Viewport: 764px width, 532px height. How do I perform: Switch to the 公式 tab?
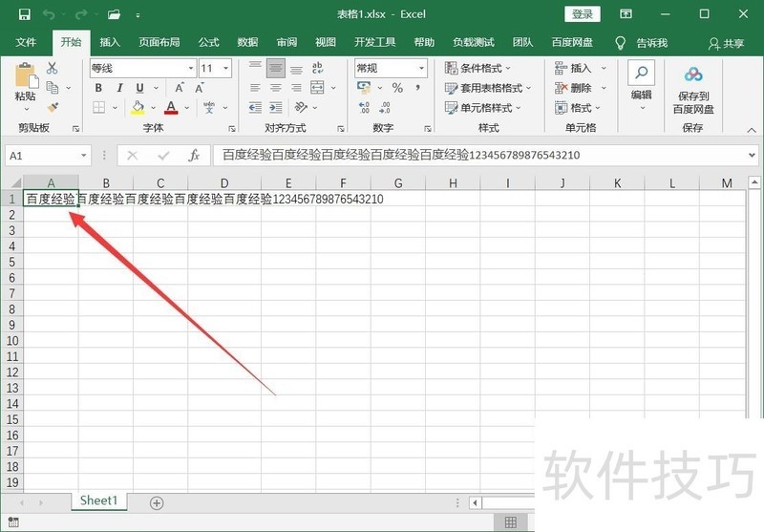coord(209,42)
